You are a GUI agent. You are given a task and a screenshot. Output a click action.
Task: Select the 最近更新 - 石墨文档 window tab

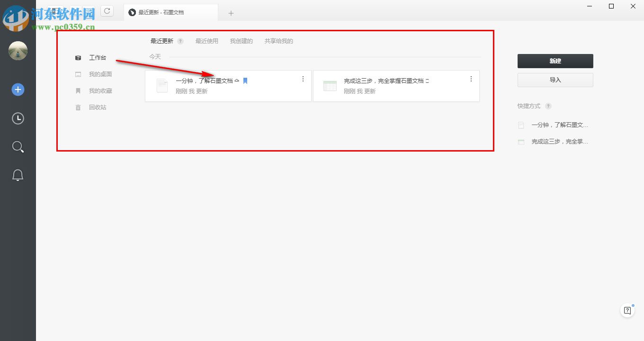[x=171, y=12]
